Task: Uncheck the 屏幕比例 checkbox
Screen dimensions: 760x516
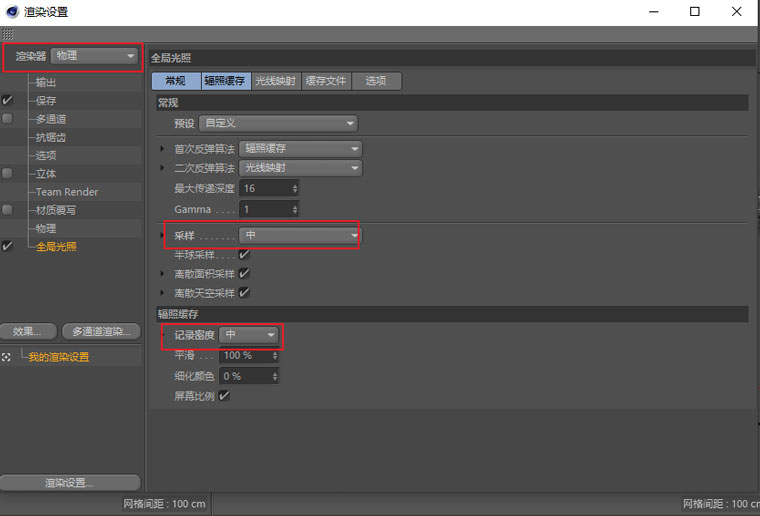Action: (x=224, y=396)
